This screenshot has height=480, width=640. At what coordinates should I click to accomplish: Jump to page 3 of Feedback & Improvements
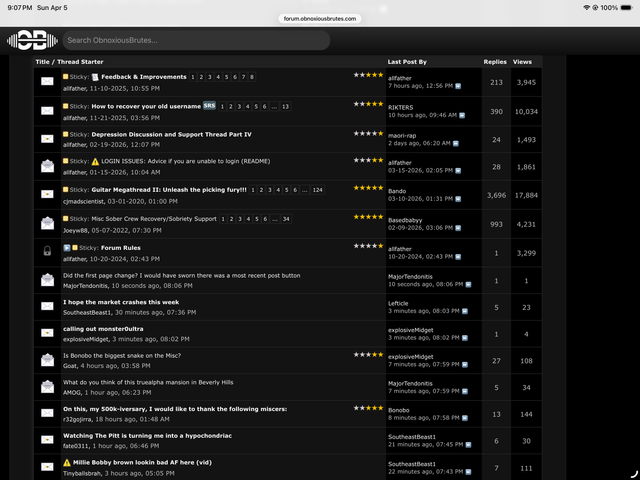click(x=210, y=77)
